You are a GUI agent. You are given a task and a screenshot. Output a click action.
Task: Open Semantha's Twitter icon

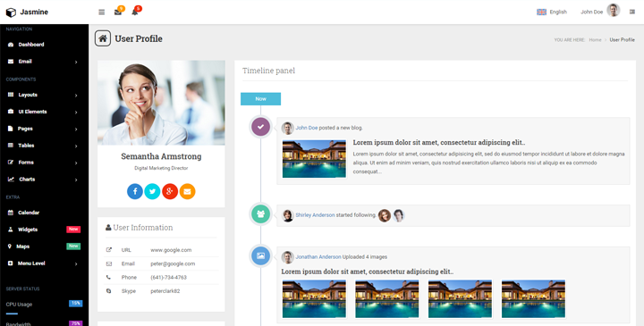152,191
